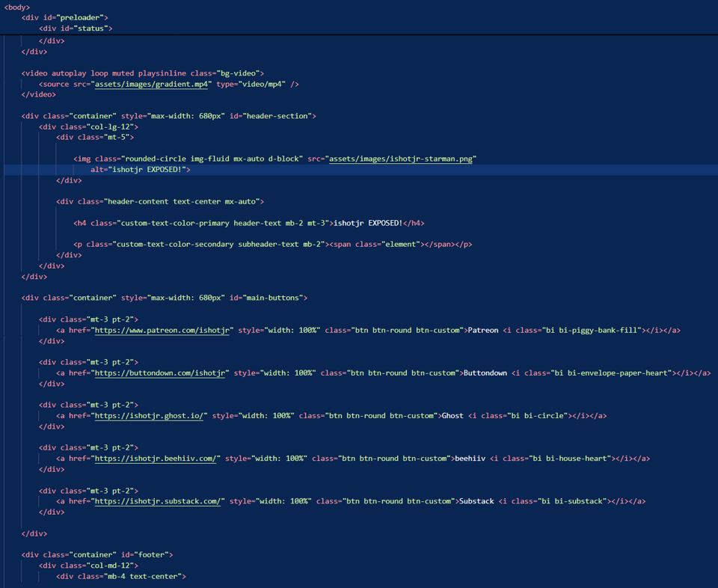Image resolution: width=718 pixels, height=588 pixels.
Task: Follow the buttondown.com/ishotjr link
Action: (160, 373)
